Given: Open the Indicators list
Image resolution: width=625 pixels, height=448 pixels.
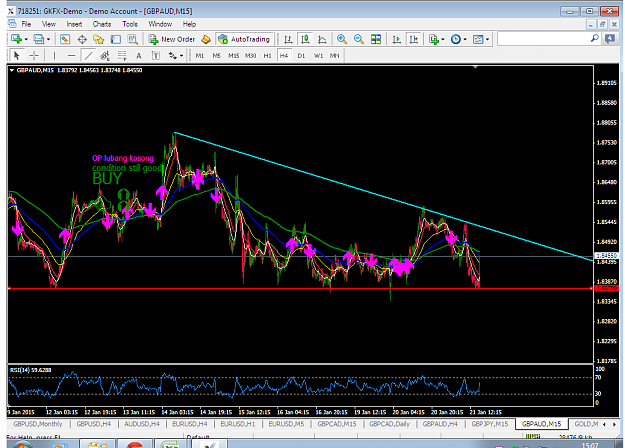Looking at the screenshot, I should [x=433, y=39].
